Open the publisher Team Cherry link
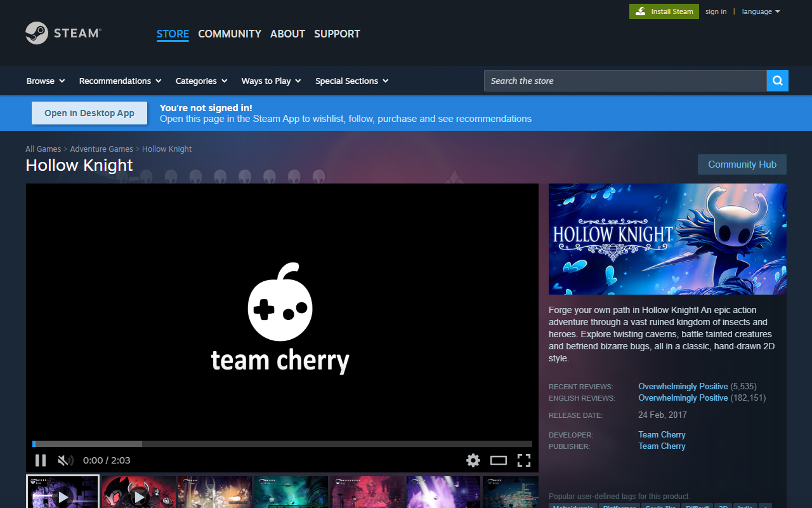Image resolution: width=812 pixels, height=508 pixels. pyautogui.click(x=662, y=446)
